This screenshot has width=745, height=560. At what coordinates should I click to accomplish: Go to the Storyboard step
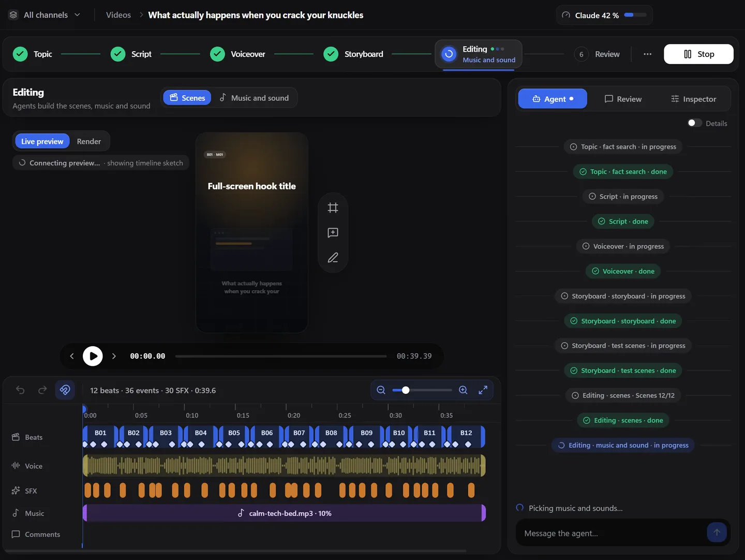click(x=353, y=54)
